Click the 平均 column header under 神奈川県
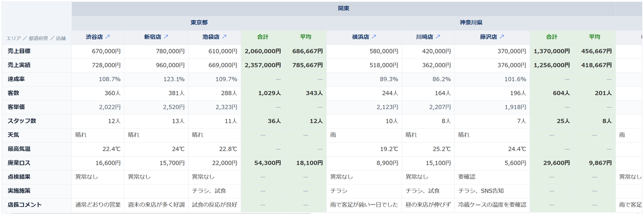The width and height of the screenshot is (644, 214). click(x=594, y=37)
